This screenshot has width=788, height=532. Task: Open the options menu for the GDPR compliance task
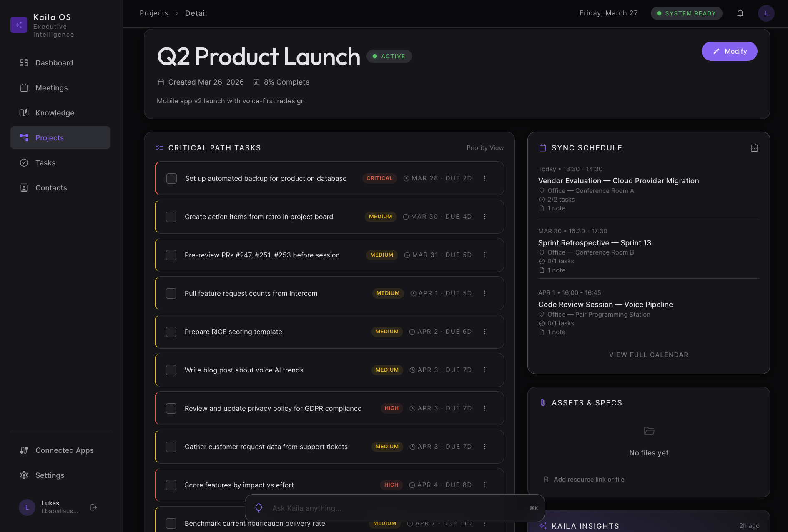click(x=485, y=408)
